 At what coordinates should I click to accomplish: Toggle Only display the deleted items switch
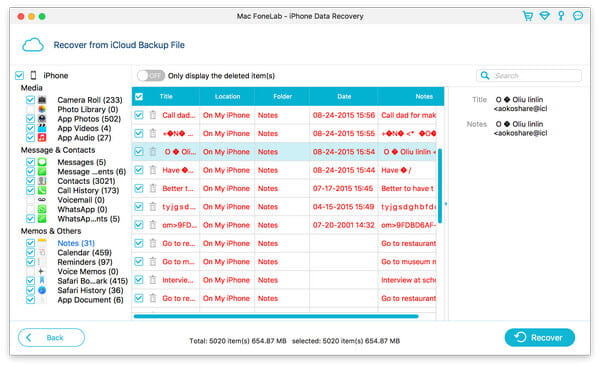(x=151, y=76)
